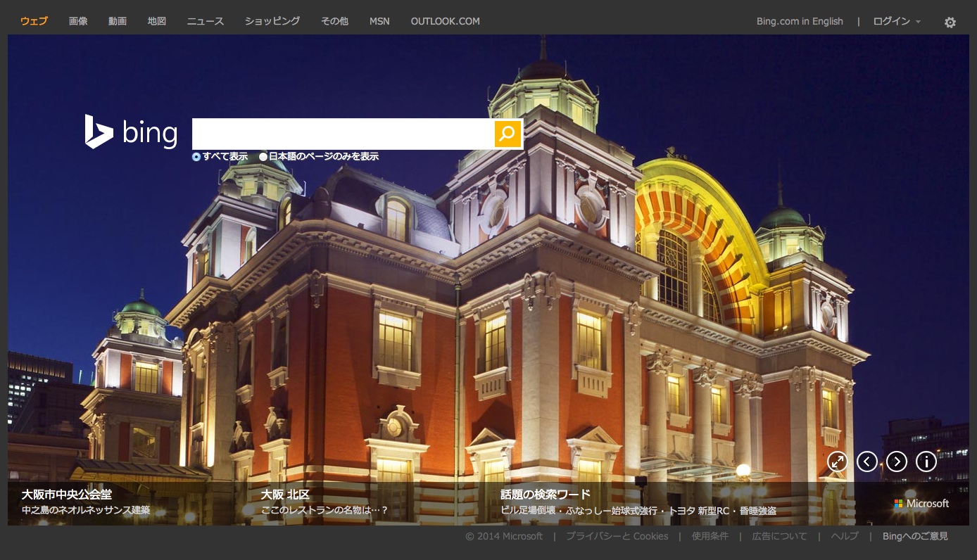This screenshot has width=977, height=560.
Task: Open the image info icon
Action: click(x=926, y=462)
